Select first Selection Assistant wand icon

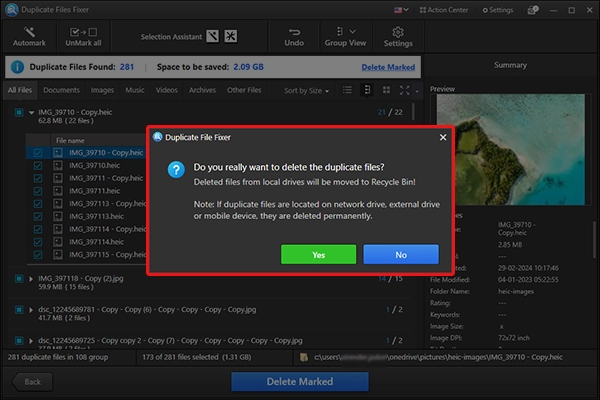(213, 36)
